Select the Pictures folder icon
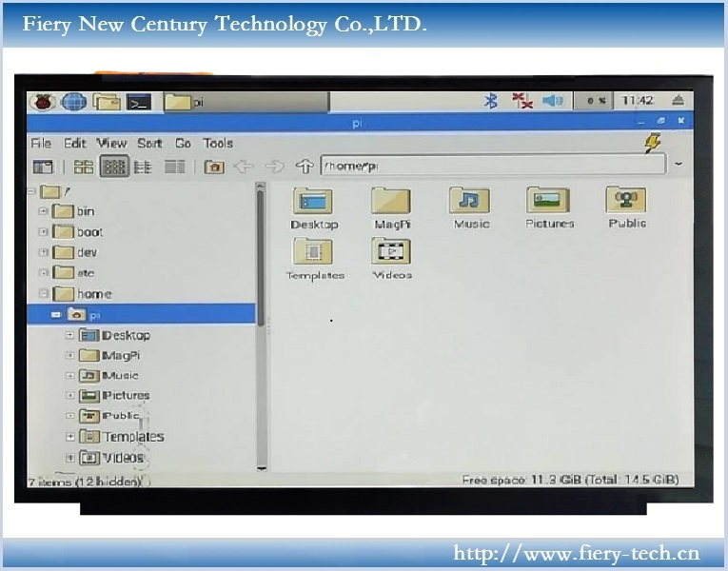 pyautogui.click(x=549, y=207)
